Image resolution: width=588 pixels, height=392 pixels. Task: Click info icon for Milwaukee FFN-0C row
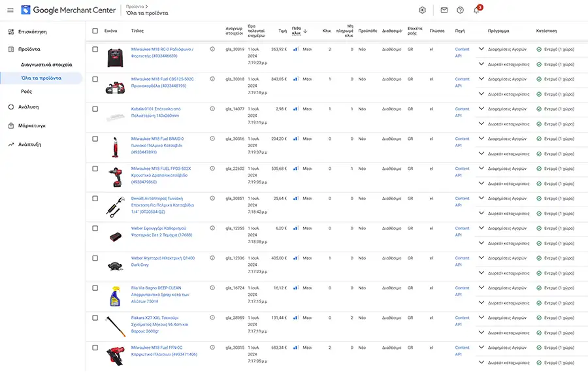point(212,348)
